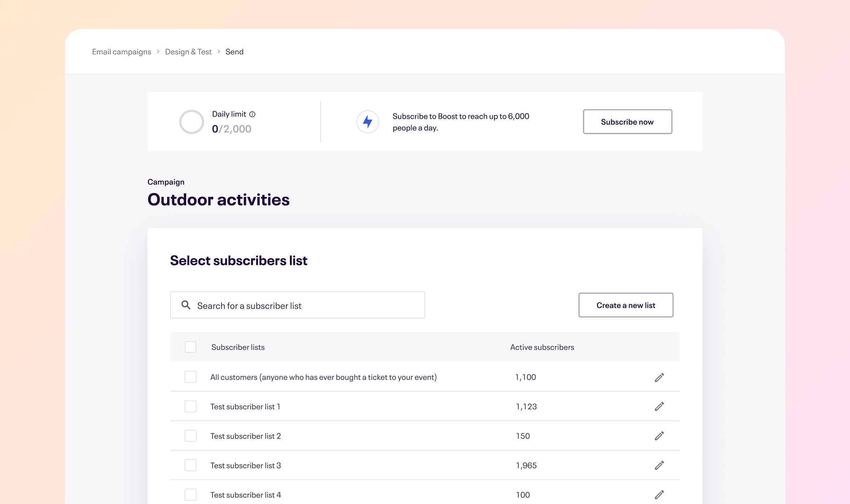
Task: Go to Email campaigns breadcrumb
Action: [x=121, y=52]
